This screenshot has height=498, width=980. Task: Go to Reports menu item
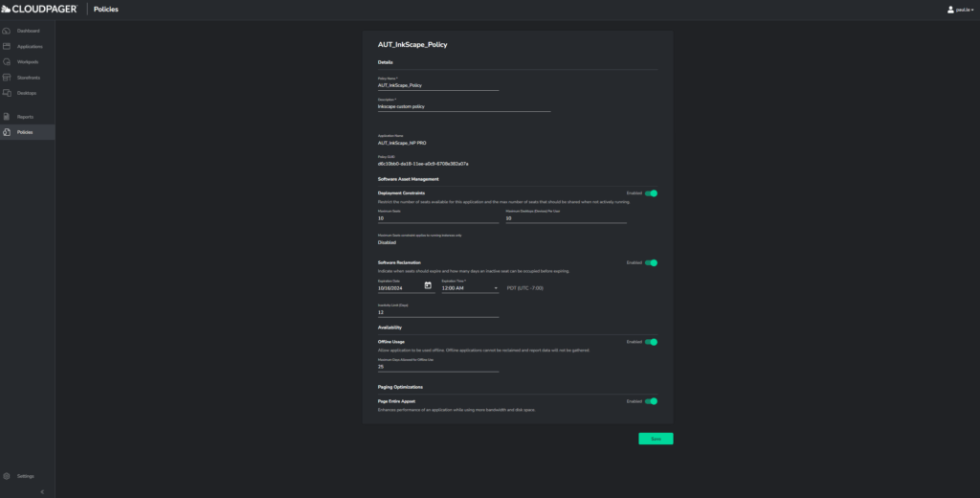point(25,117)
